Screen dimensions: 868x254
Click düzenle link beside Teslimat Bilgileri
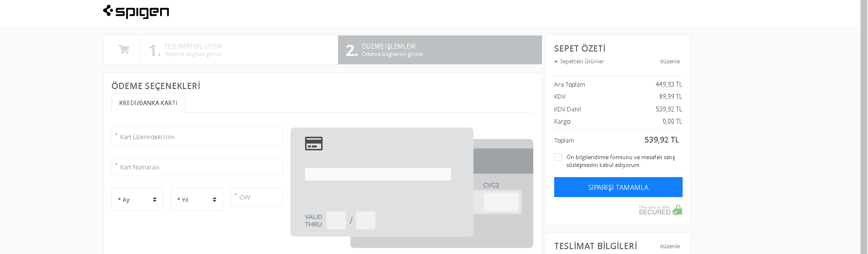(669, 246)
